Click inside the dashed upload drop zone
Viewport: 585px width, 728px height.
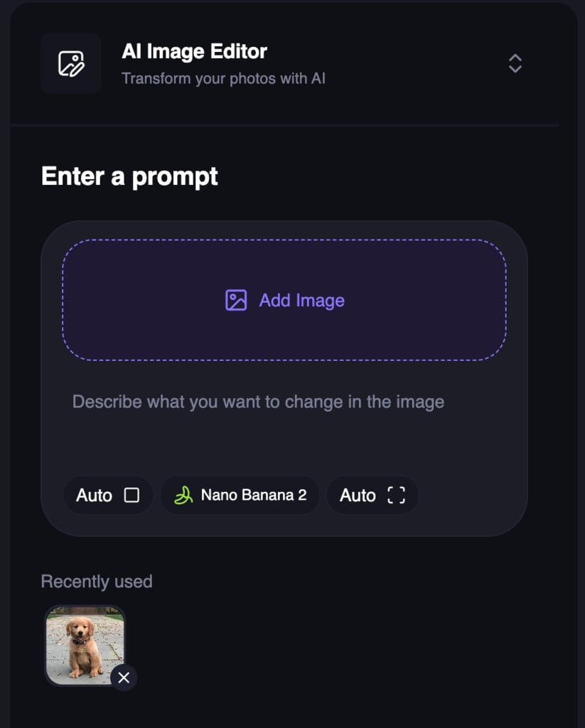[x=284, y=300]
